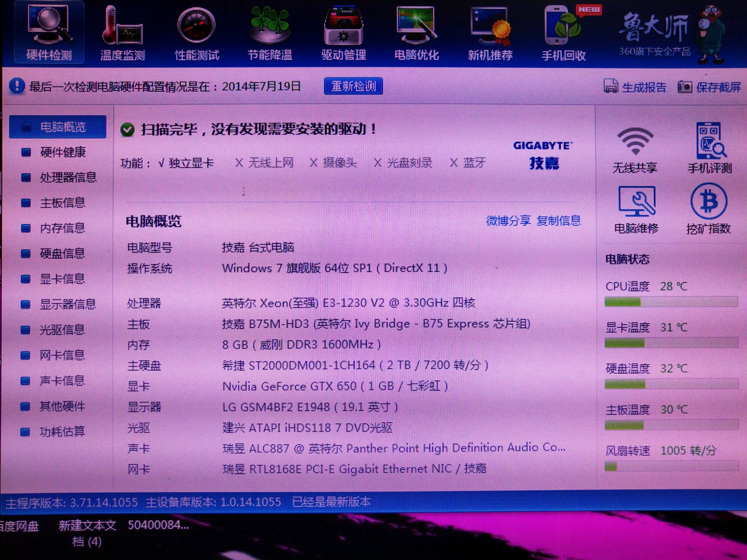Image resolution: width=747 pixels, height=560 pixels.
Task: Open the 新建文本文档 (4) desktop file
Action: [x=87, y=533]
